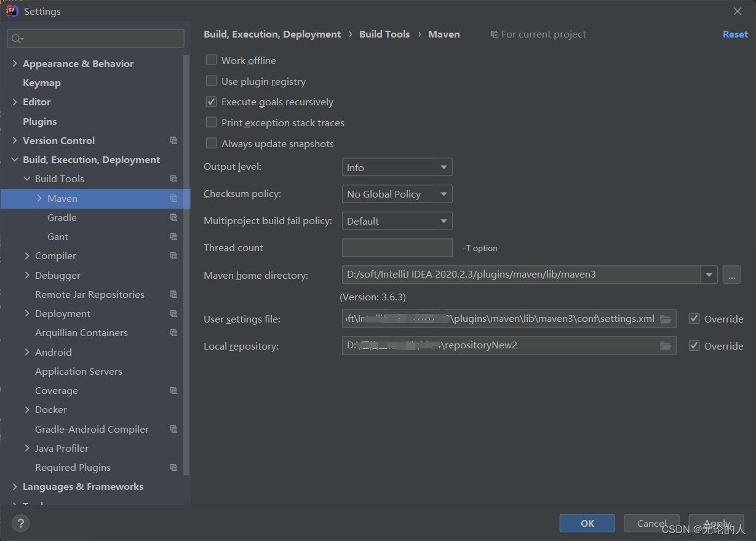Click the folder browse icon for User settings file
756x541 pixels.
666,319
